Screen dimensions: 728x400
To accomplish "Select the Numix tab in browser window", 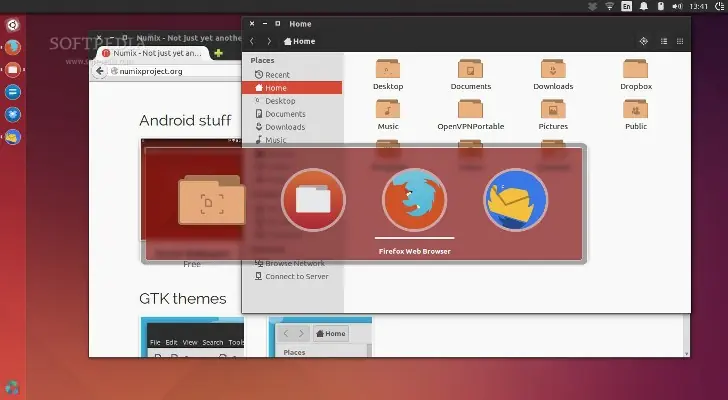I will coord(153,53).
